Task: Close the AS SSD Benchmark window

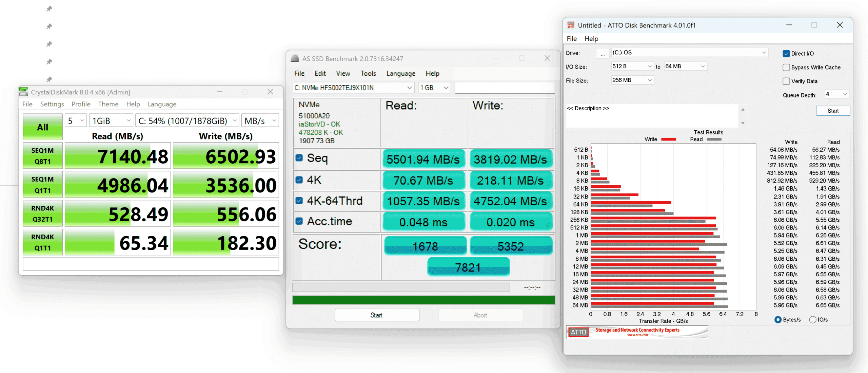Action: pyautogui.click(x=547, y=58)
